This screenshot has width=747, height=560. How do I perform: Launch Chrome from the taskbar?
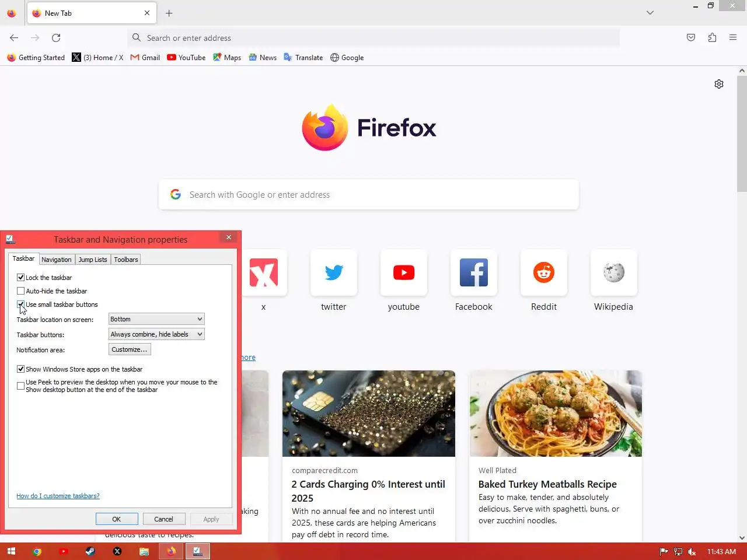coord(37,551)
